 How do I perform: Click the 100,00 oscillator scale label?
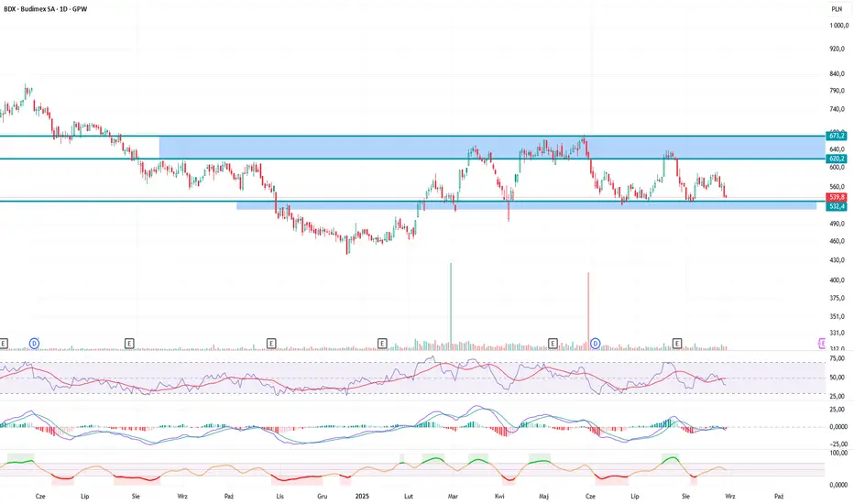[838, 453]
